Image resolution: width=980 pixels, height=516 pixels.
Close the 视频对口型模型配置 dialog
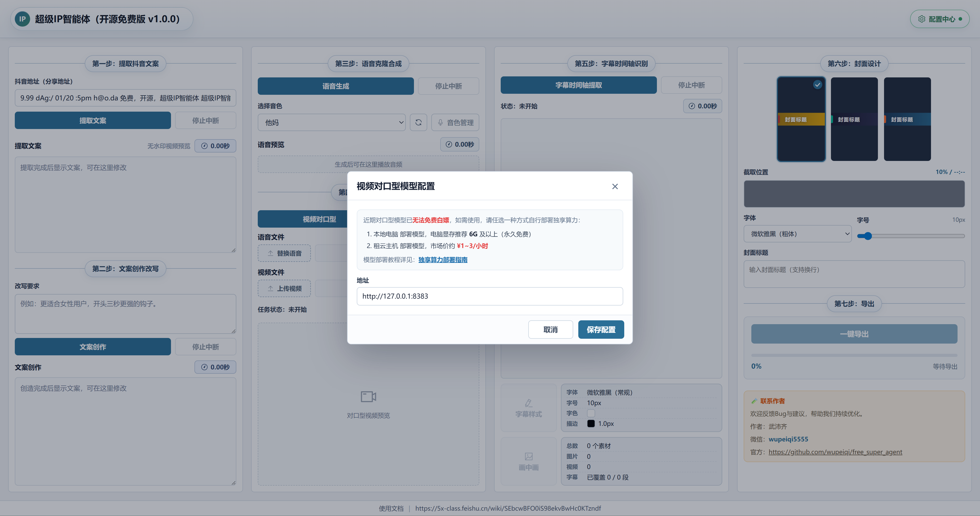pos(615,186)
